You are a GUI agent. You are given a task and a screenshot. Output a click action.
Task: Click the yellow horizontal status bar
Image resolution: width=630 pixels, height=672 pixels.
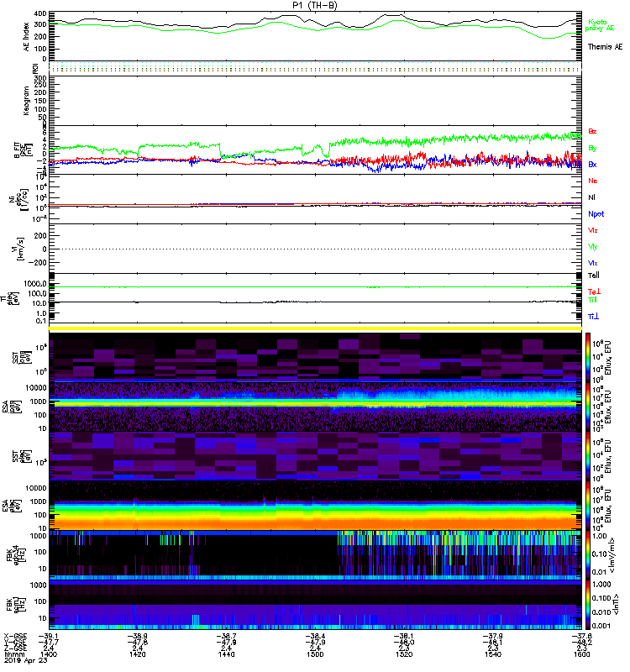click(x=315, y=328)
